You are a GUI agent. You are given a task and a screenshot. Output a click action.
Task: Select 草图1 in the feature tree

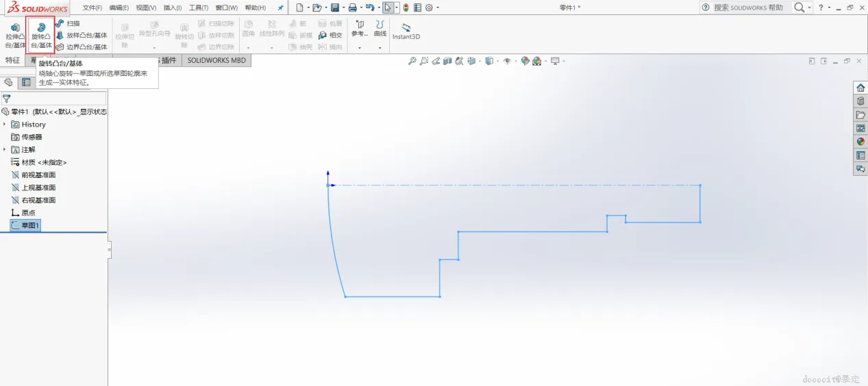coord(26,225)
